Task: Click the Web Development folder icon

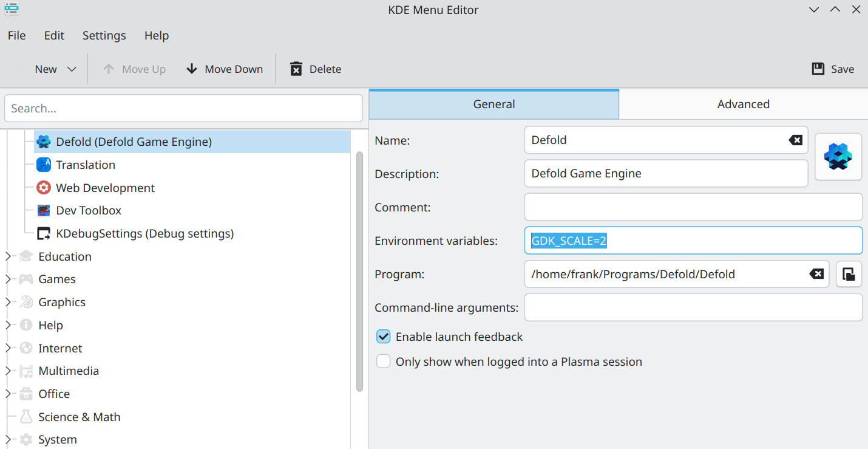Action: tap(44, 188)
